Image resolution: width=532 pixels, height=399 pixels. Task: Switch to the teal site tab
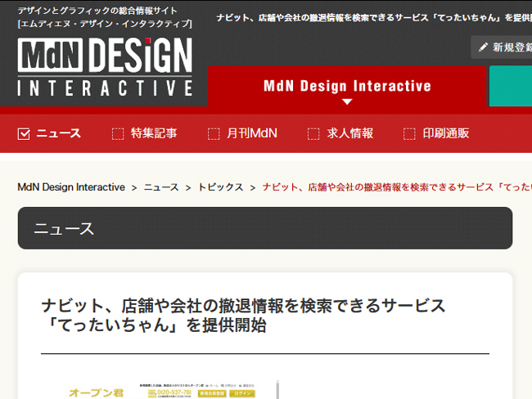point(511,86)
